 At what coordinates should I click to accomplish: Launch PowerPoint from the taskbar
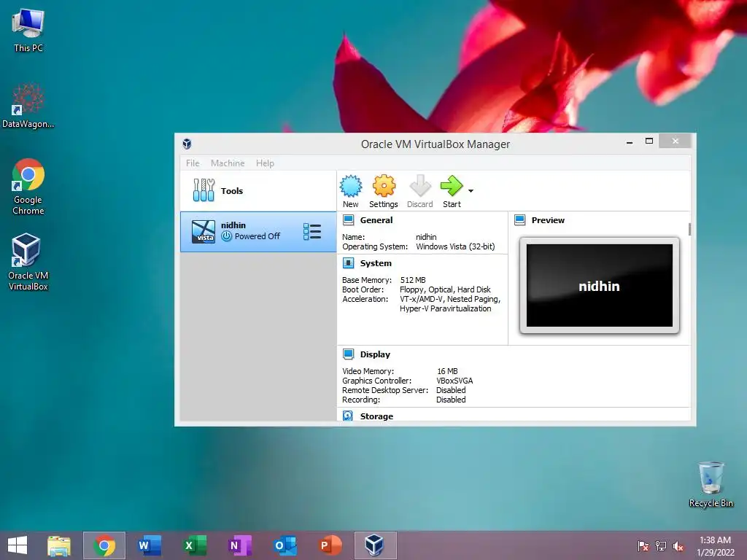[330, 545]
